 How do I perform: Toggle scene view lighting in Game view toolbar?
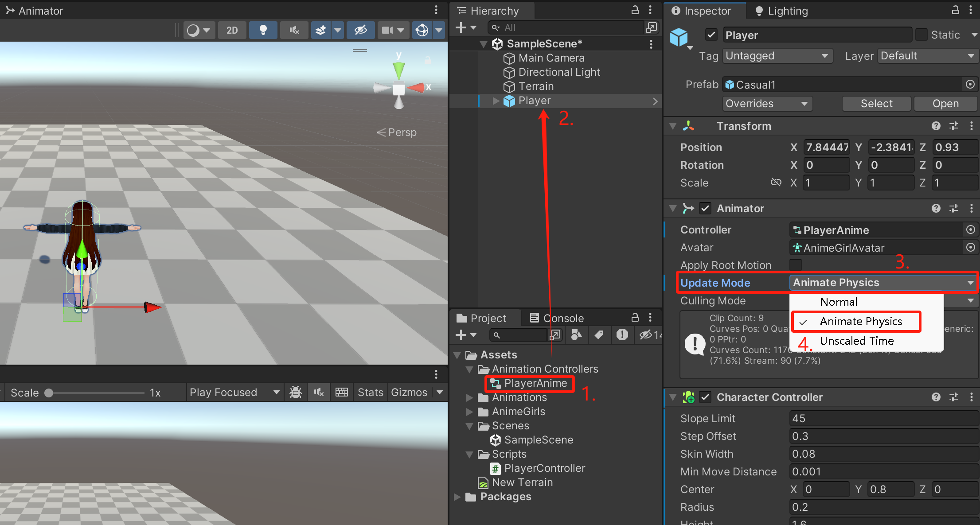(263, 30)
